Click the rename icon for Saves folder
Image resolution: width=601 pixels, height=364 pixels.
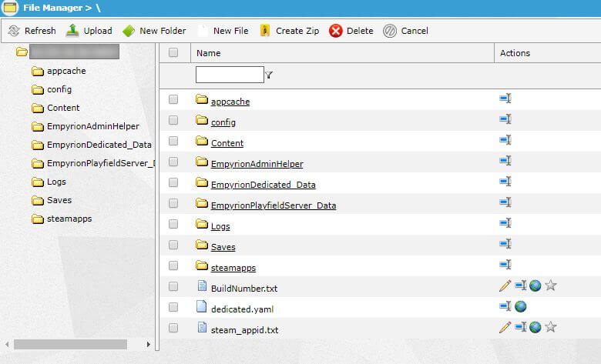pyautogui.click(x=505, y=244)
